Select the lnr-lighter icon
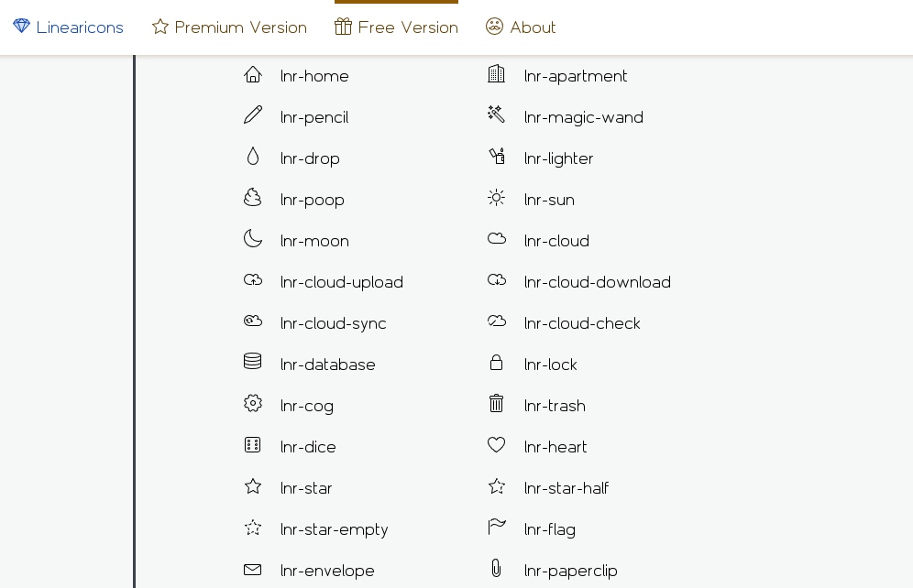This screenshot has width=913, height=588. coord(497,156)
